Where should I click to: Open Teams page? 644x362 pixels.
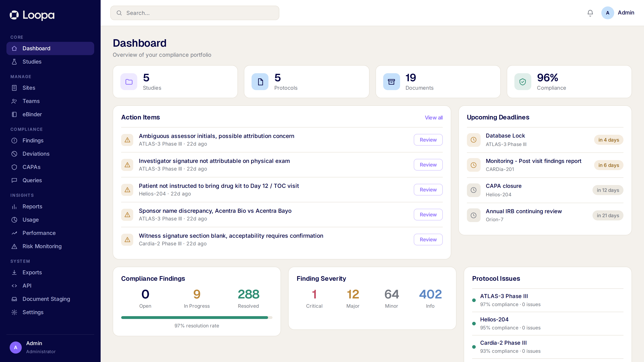click(x=50, y=101)
